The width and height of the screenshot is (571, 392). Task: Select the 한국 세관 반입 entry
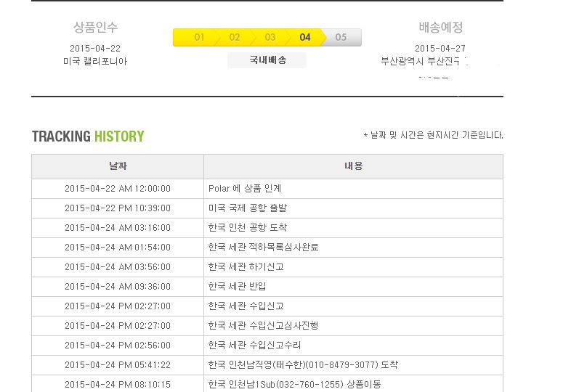coord(237,287)
